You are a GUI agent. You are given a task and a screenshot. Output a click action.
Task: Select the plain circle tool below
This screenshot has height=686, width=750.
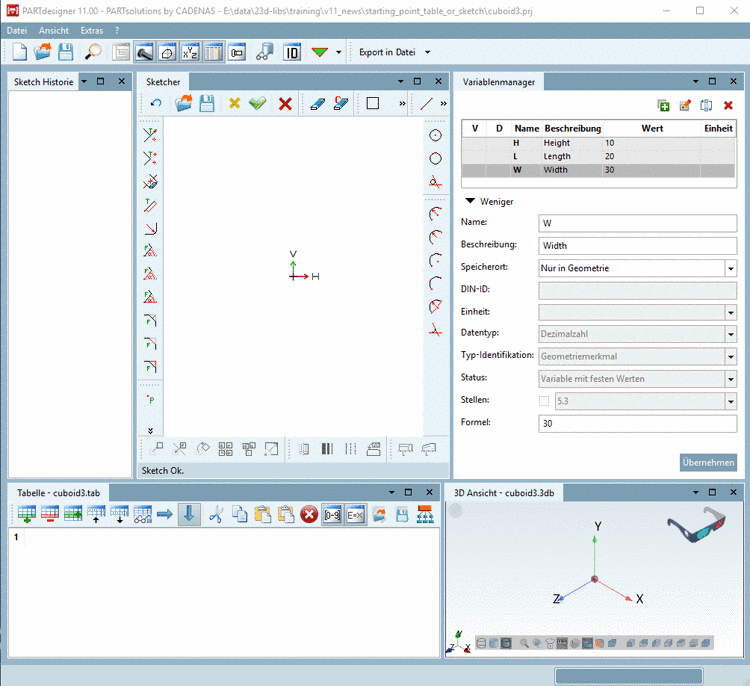435,158
